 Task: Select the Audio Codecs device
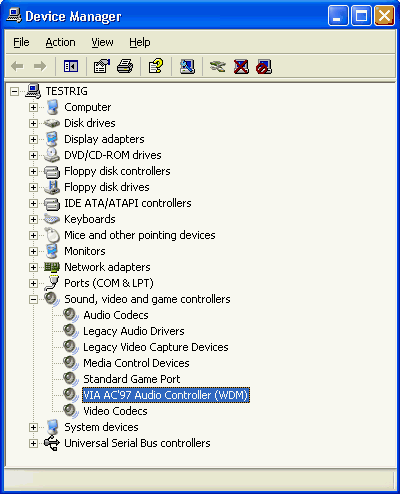[116, 315]
